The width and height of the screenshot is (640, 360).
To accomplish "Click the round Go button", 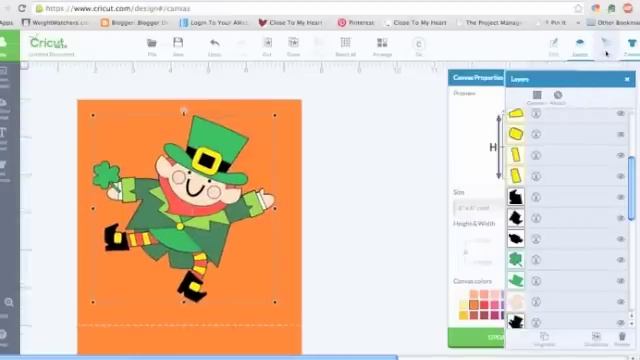I will (418, 44).
